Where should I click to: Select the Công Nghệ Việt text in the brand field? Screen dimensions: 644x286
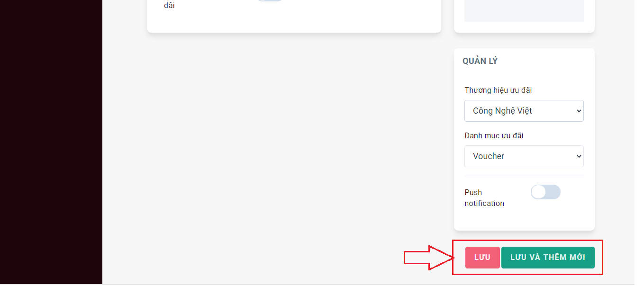(502, 111)
